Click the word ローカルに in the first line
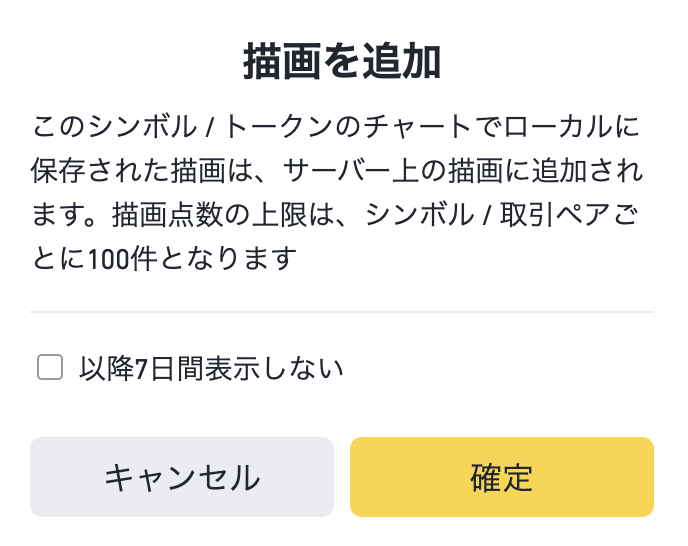The image size is (688, 546). click(x=572, y=127)
